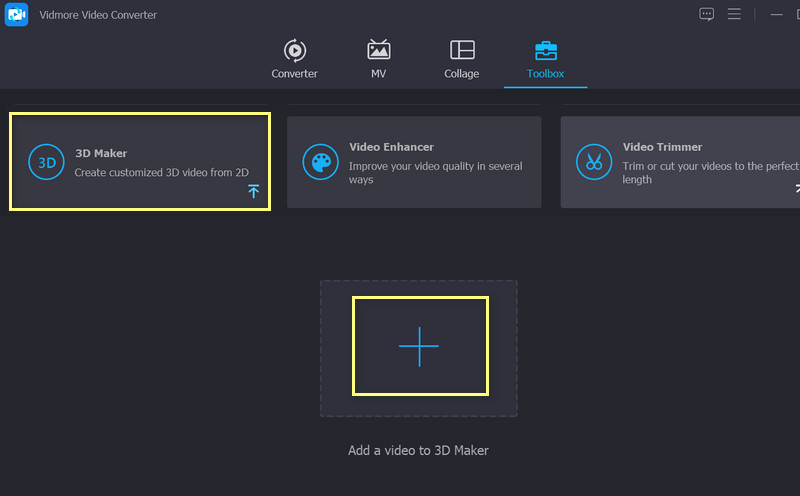Switch to the Converter tab
The image size is (800, 496).
(294, 59)
